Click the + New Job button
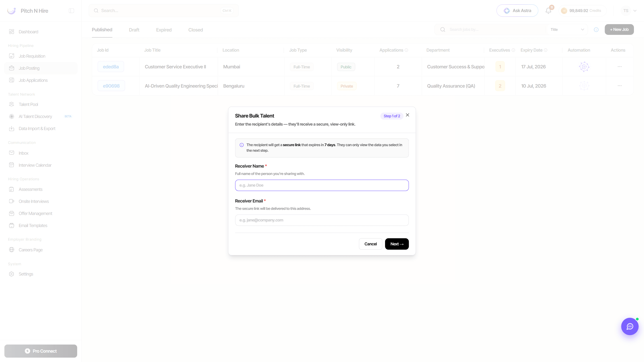 pyautogui.click(x=619, y=29)
